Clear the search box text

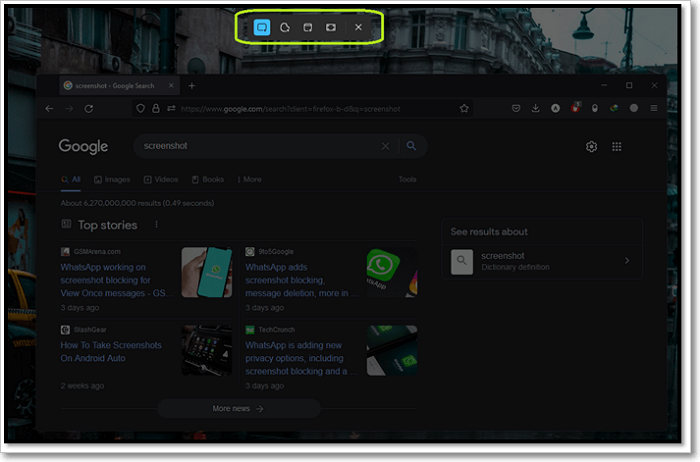[386, 146]
